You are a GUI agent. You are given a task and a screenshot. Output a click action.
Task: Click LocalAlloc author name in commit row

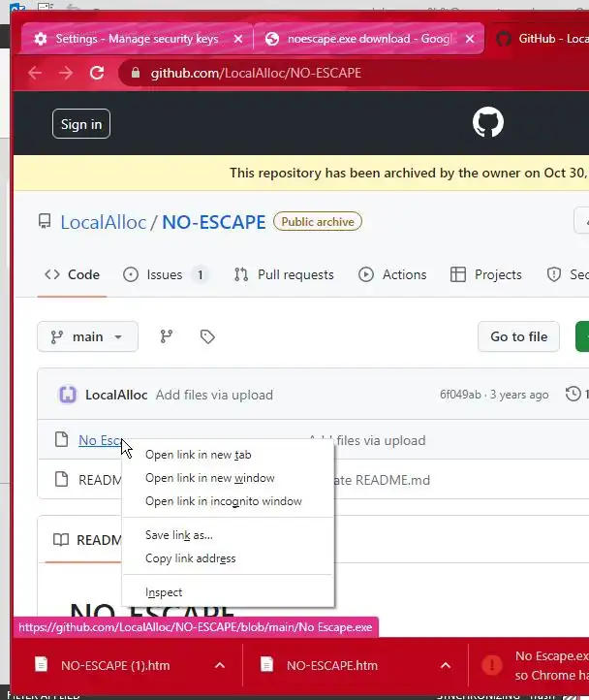(x=116, y=395)
